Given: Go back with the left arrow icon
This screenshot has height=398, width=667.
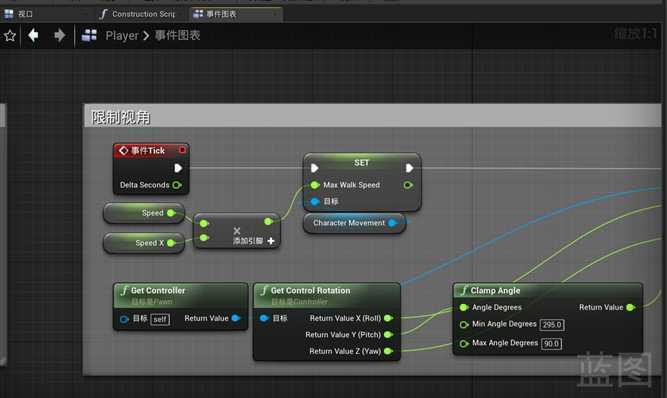Looking at the screenshot, I should pos(33,35).
